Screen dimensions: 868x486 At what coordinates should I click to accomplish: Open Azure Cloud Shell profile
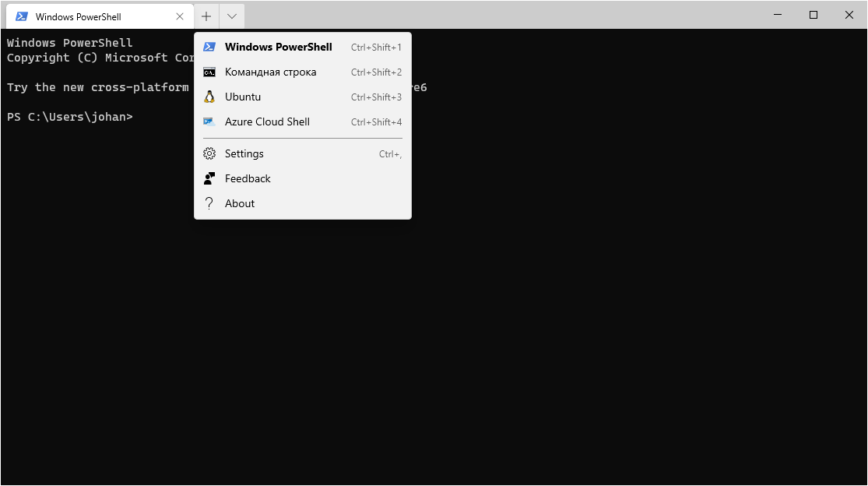[303, 121]
